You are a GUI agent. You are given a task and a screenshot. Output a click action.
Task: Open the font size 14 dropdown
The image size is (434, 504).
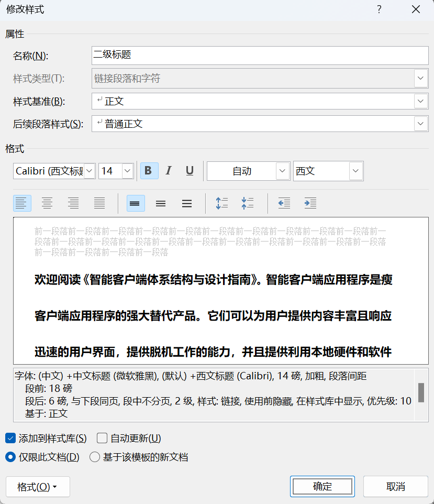pyautogui.click(x=128, y=171)
